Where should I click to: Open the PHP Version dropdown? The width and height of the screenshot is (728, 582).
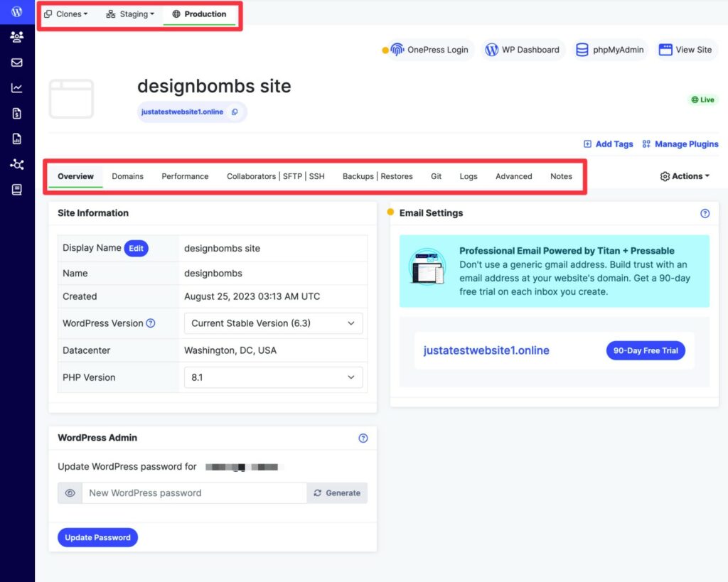[x=273, y=377]
